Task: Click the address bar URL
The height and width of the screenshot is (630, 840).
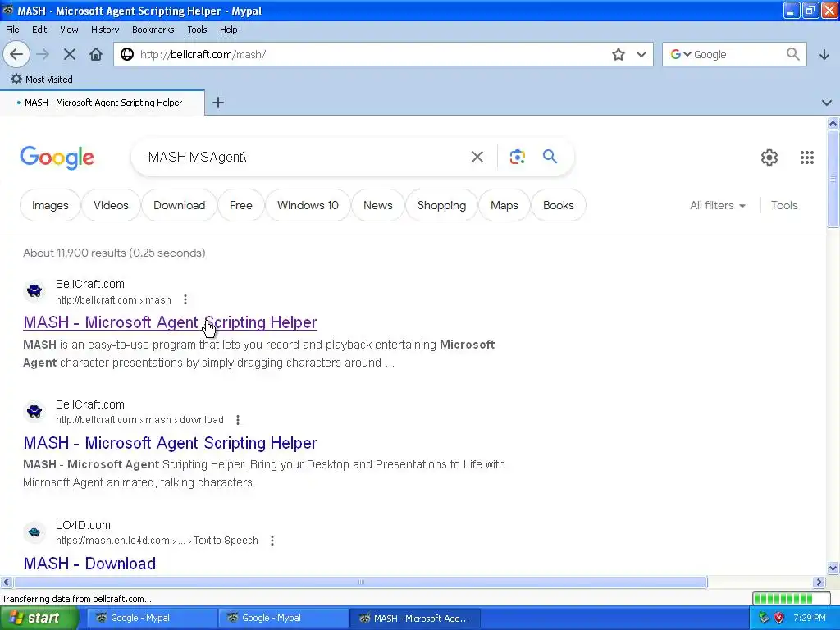Action: [370, 54]
